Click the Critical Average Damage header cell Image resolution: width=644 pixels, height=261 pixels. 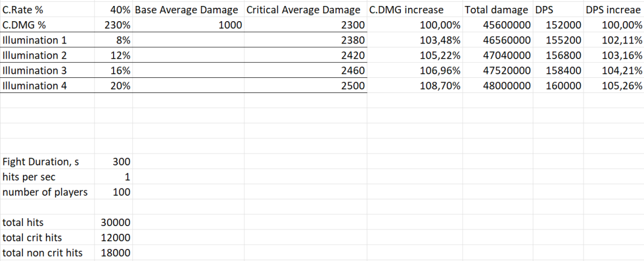coord(304,10)
